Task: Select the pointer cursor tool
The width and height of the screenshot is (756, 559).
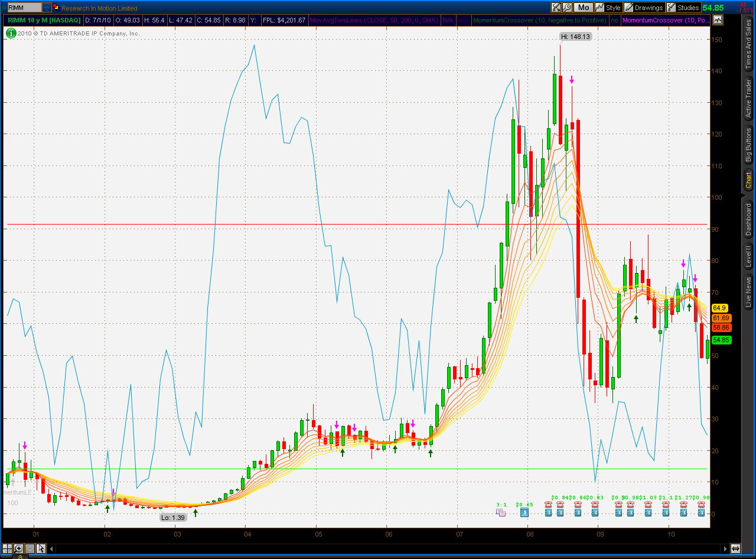Action: (41, 548)
